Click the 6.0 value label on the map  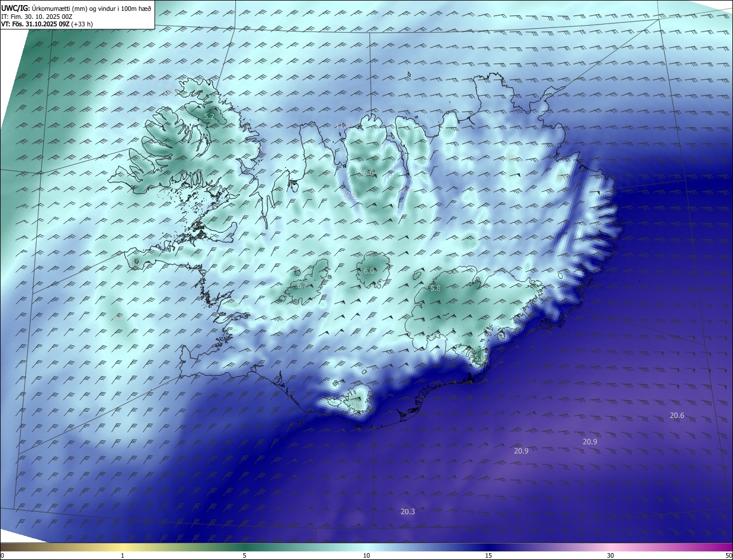[369, 271]
